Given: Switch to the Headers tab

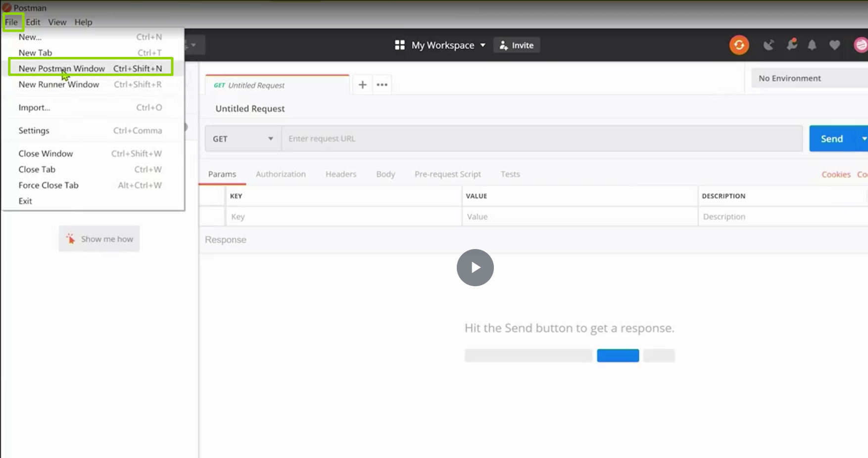Looking at the screenshot, I should point(341,174).
